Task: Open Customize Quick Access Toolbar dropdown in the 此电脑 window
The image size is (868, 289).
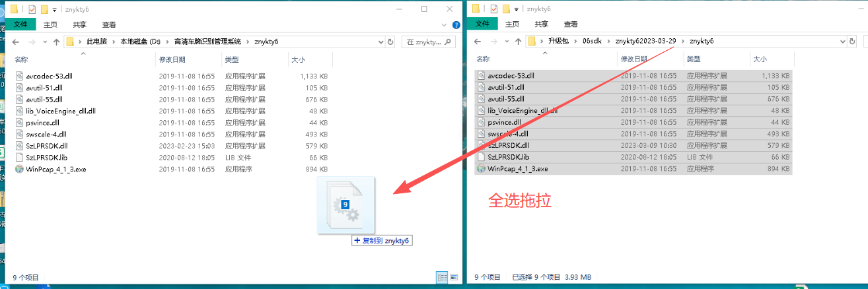Action: click(x=55, y=9)
